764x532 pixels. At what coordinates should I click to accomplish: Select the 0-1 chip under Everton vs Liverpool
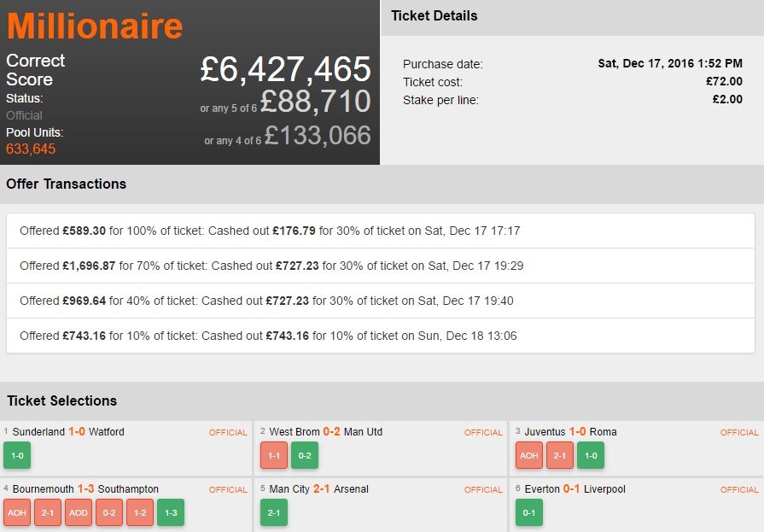click(529, 512)
